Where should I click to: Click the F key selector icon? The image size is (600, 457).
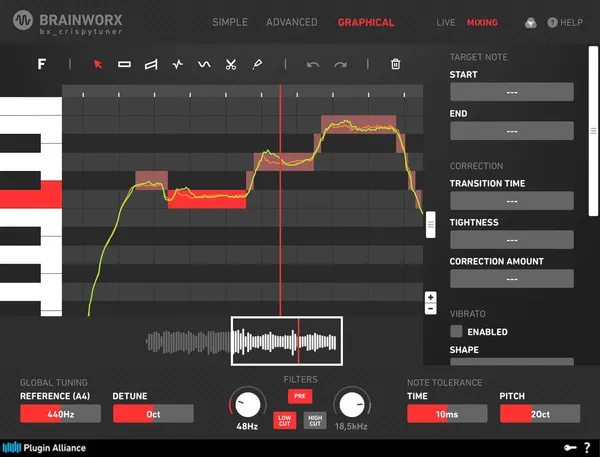pos(42,64)
